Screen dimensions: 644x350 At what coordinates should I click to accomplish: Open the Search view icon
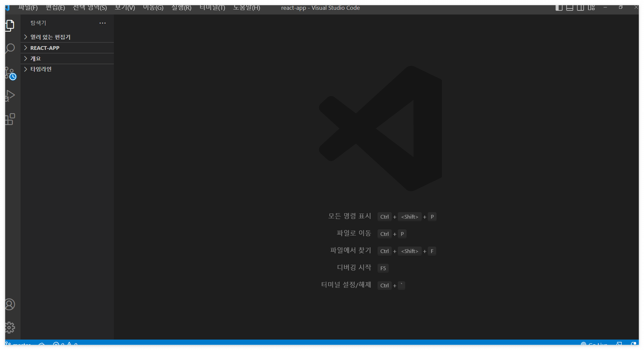click(10, 49)
